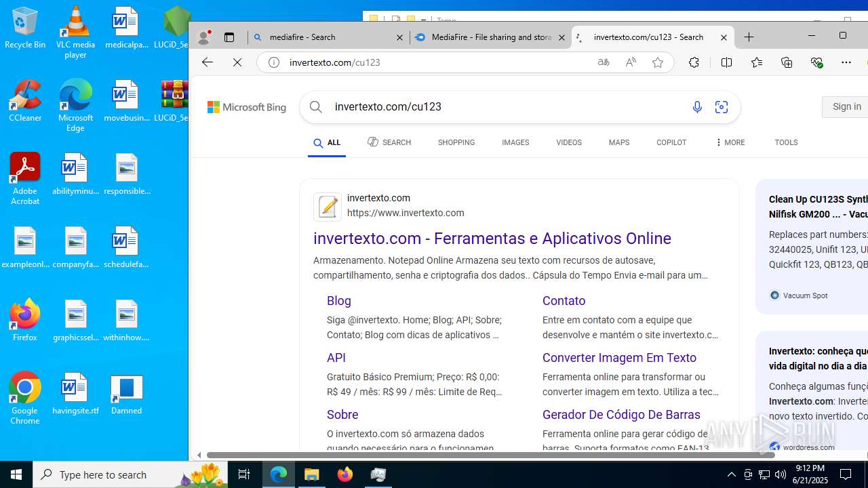
Task: Switch to MediaFire File sharing tab
Action: (x=490, y=37)
